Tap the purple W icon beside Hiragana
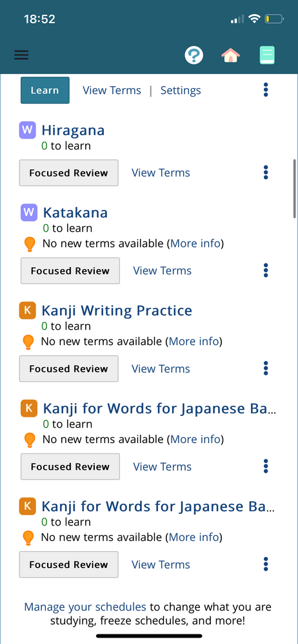 pos(28,130)
